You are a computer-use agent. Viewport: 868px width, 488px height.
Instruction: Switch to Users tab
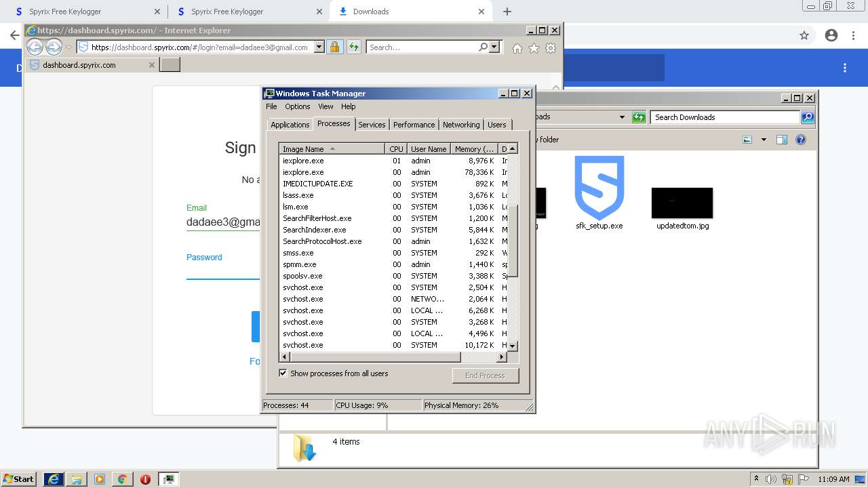497,125
